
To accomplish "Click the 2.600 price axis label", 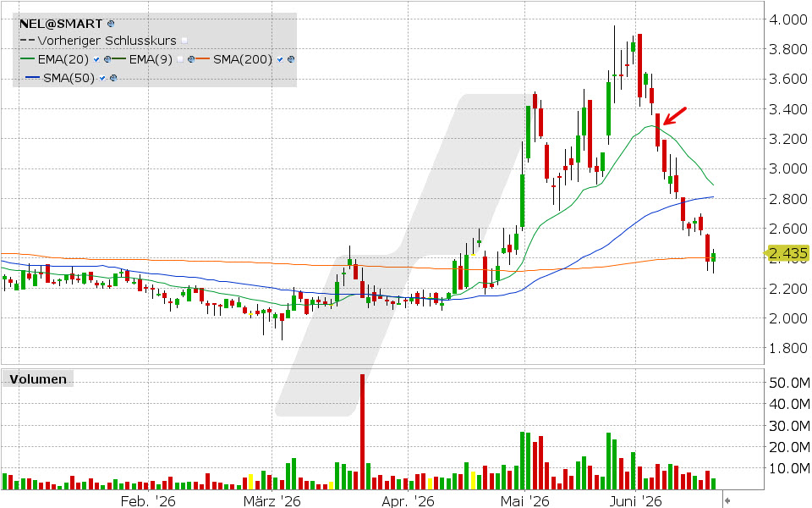I will click(788, 229).
